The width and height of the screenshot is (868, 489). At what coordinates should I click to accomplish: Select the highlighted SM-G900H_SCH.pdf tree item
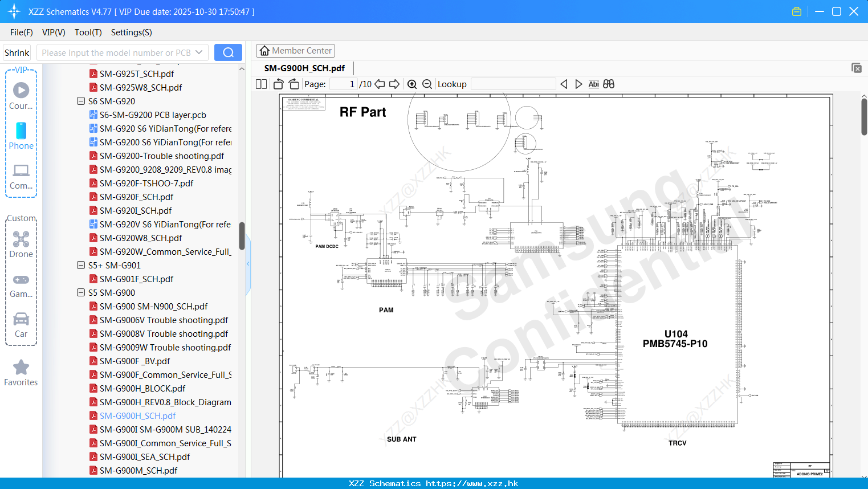(x=132, y=415)
